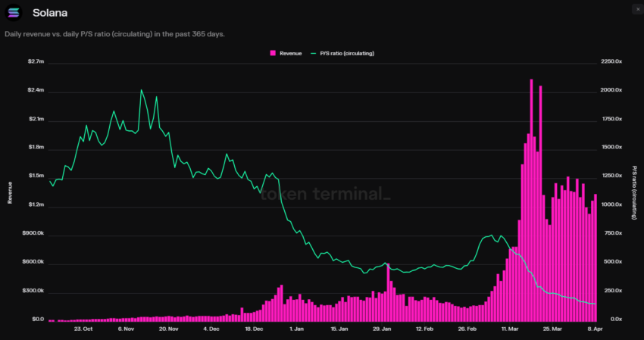The height and width of the screenshot is (340, 644).
Task: Select the 29 Jan date on x-axis
Action: 382,329
